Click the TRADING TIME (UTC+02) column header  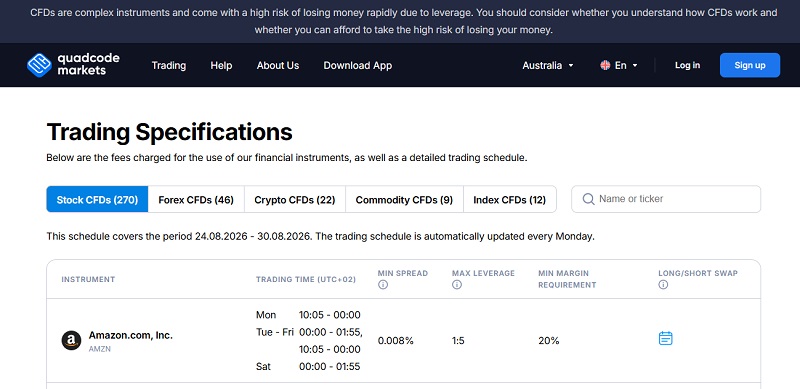(x=306, y=279)
